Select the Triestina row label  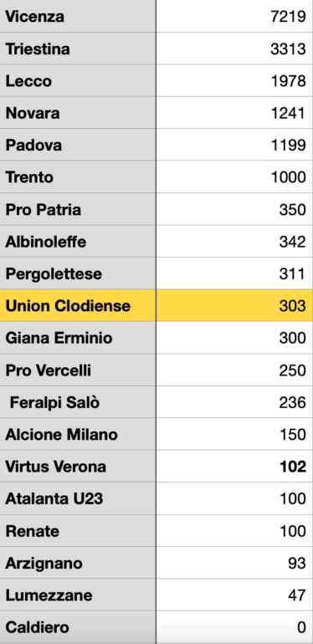tap(78, 49)
